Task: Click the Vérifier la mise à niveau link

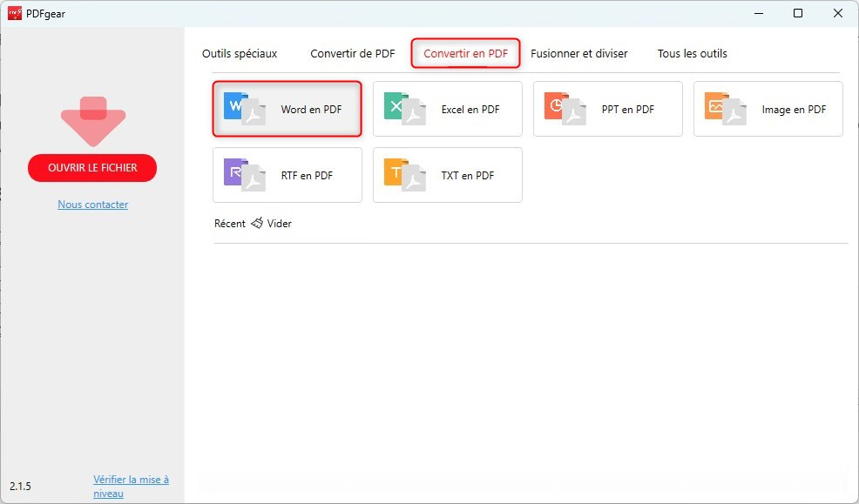Action: [x=131, y=484]
